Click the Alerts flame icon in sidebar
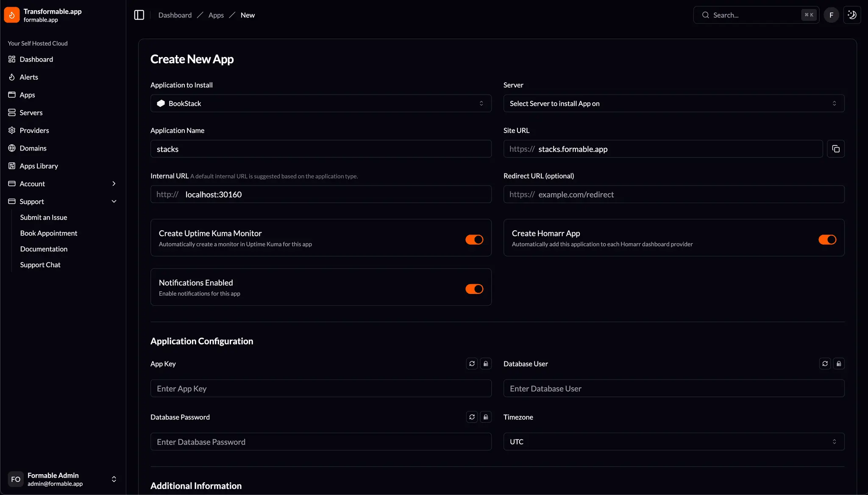 click(12, 77)
